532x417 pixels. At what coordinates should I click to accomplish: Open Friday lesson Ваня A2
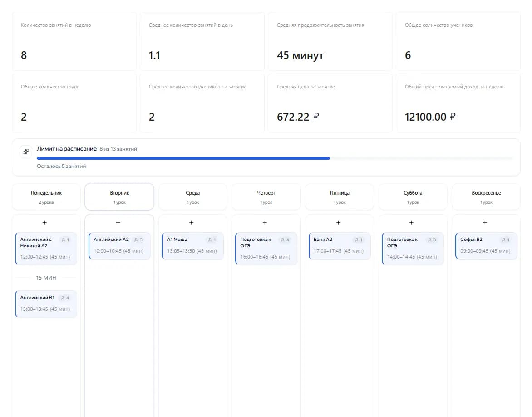pos(339,246)
